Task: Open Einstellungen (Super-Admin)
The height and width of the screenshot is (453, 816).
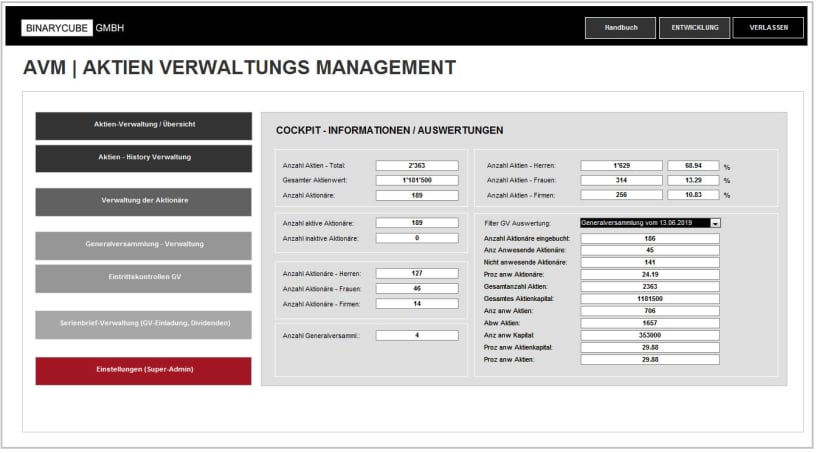Action: [144, 370]
